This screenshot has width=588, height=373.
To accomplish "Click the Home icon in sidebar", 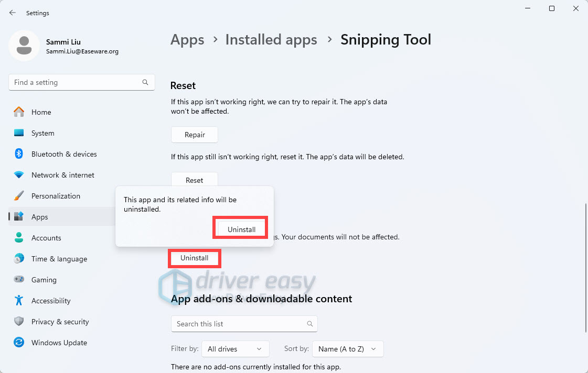I will [19, 112].
